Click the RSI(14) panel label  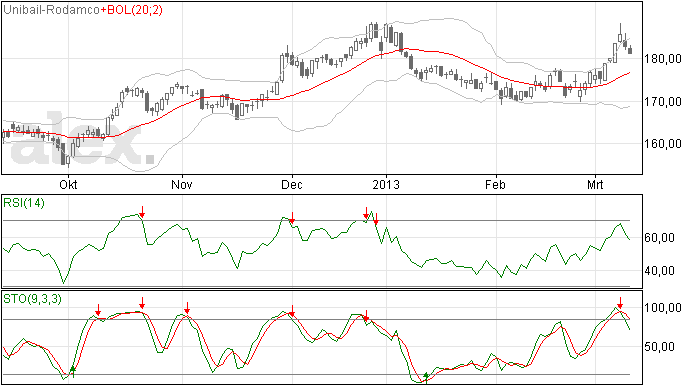(24, 203)
